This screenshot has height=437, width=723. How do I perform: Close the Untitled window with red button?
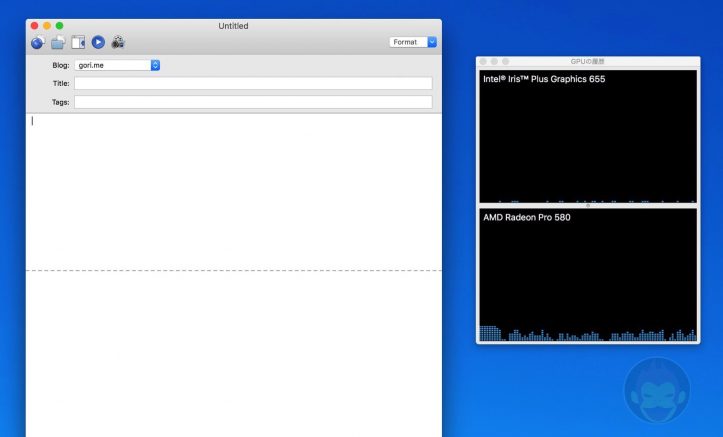point(35,26)
